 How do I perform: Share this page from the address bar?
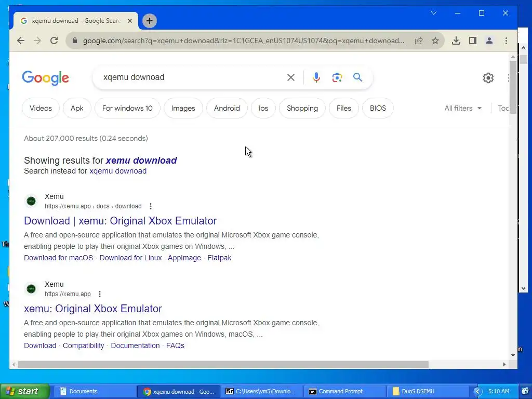coord(419,41)
